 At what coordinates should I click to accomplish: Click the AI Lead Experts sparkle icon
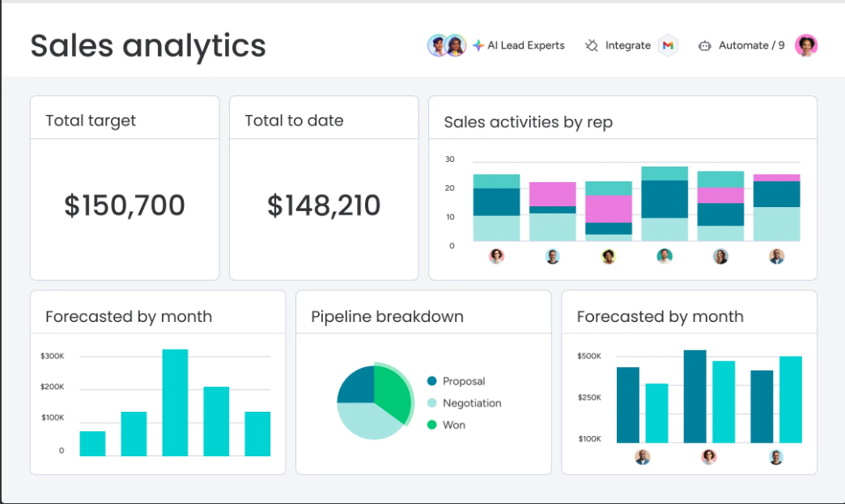click(x=478, y=46)
